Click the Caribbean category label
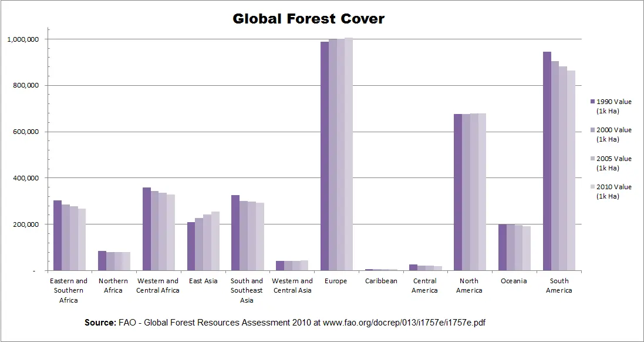The height and width of the screenshot is (342, 644). (381, 281)
